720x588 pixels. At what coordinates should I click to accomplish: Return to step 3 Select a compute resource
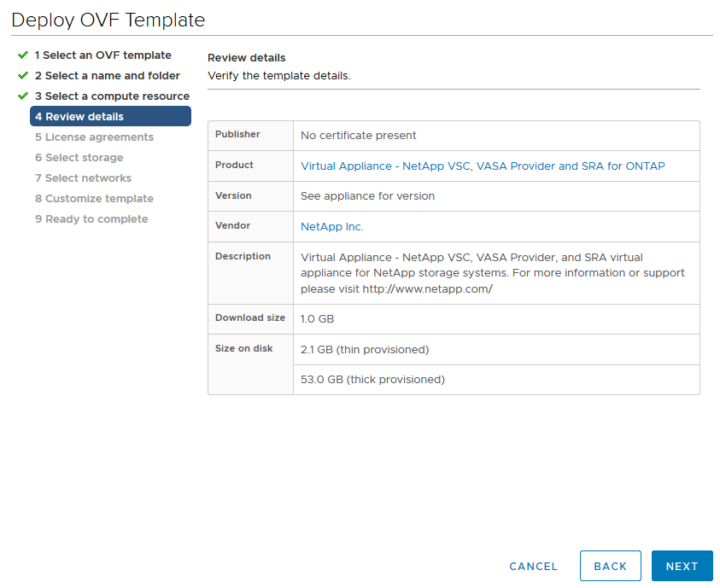112,96
